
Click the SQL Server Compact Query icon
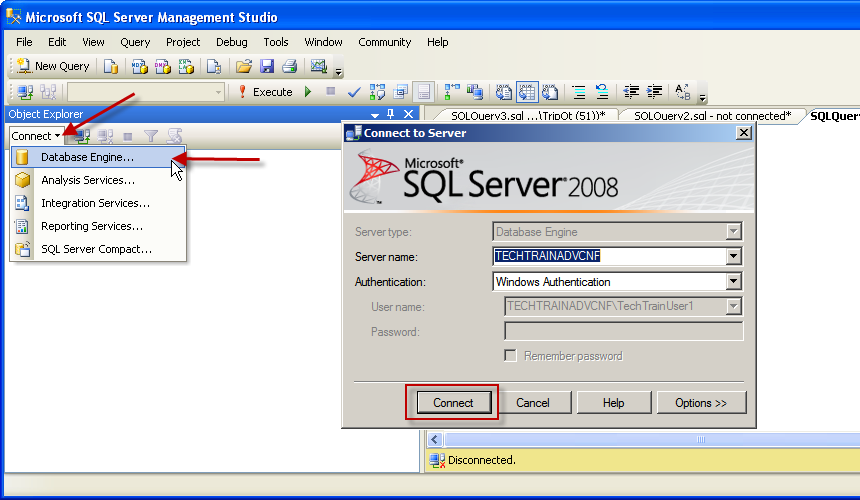[213, 66]
